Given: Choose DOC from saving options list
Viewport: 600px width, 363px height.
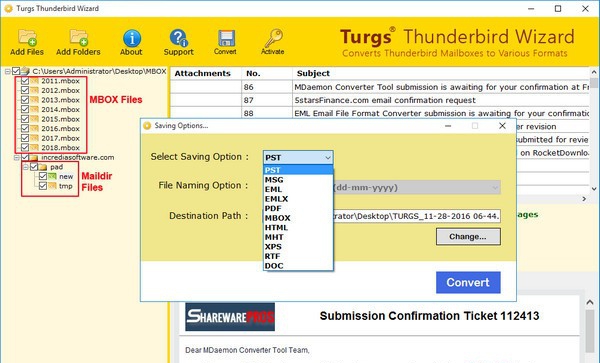Looking at the screenshot, I should point(298,265).
